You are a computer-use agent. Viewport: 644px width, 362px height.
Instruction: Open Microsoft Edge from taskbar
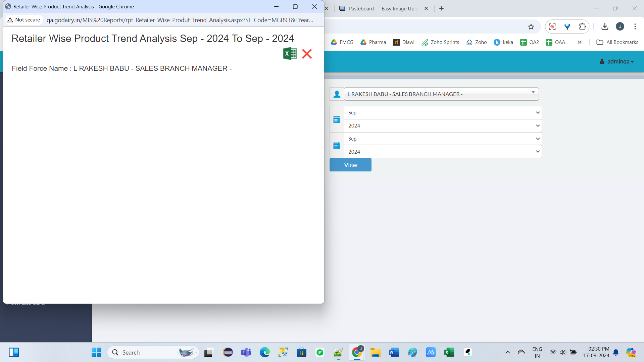pyautogui.click(x=265, y=353)
